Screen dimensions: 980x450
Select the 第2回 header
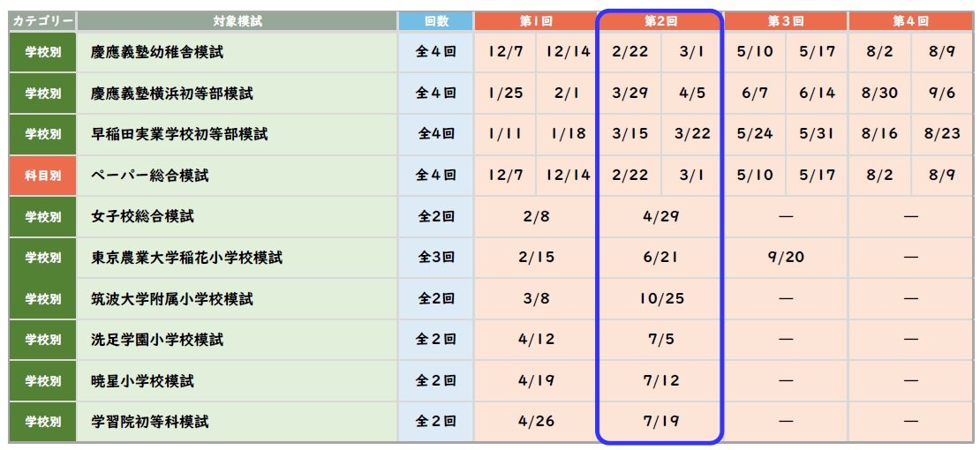660,20
